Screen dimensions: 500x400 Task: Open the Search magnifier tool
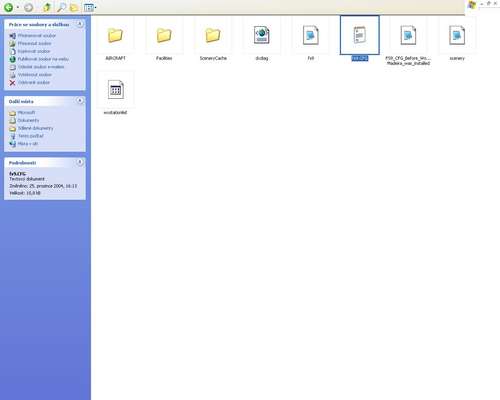(61, 7)
